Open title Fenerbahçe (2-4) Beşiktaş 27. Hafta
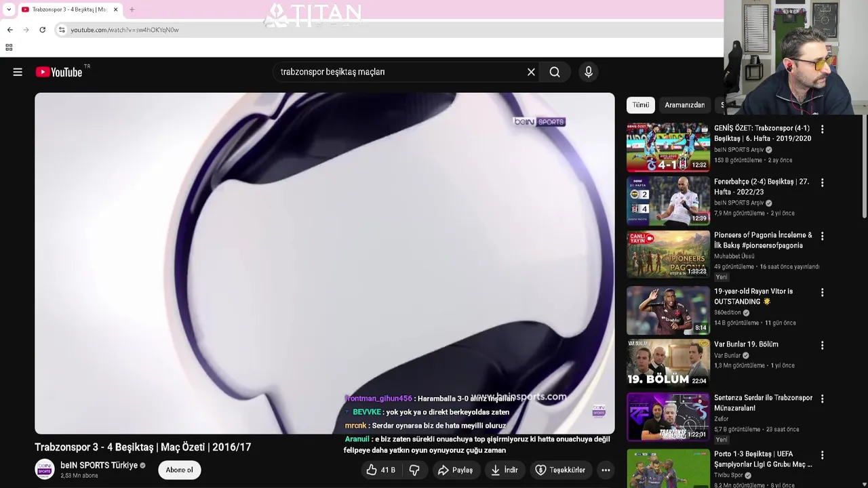This screenshot has height=488, width=868. [762, 186]
